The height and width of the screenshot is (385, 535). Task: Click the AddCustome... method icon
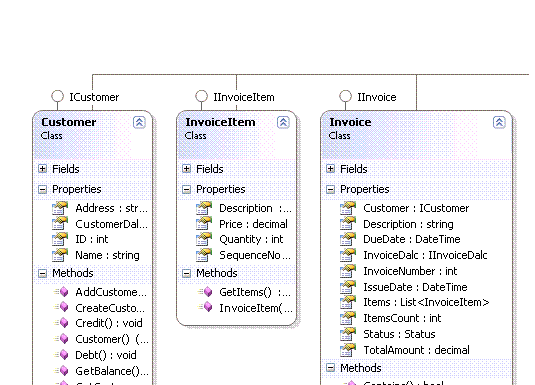62,292
